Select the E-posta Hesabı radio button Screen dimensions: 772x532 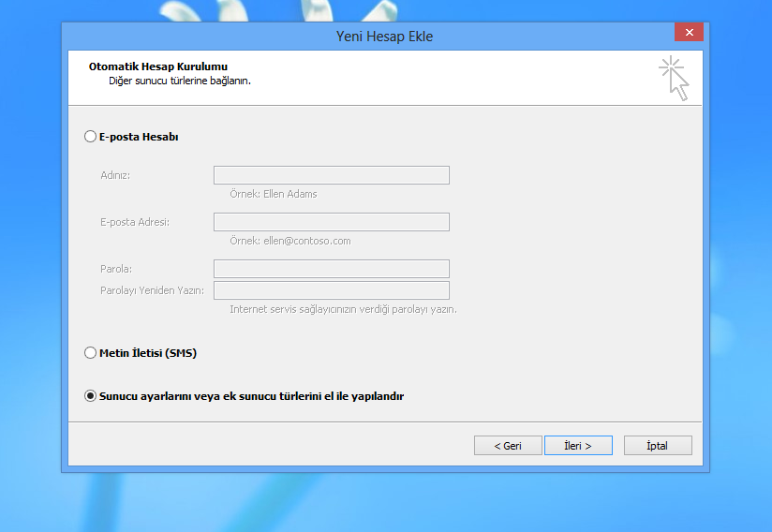pyautogui.click(x=91, y=137)
